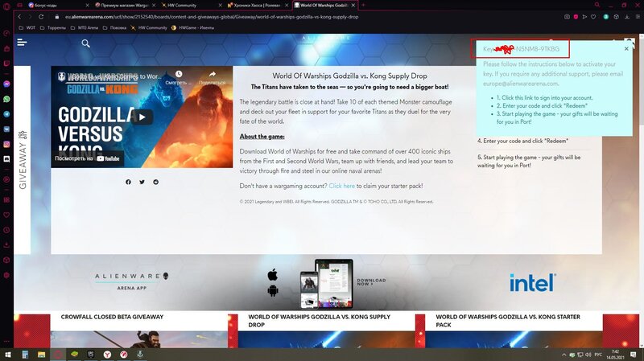Open video on YouTube via logo button
This screenshot has width=644, height=361.
108,158
